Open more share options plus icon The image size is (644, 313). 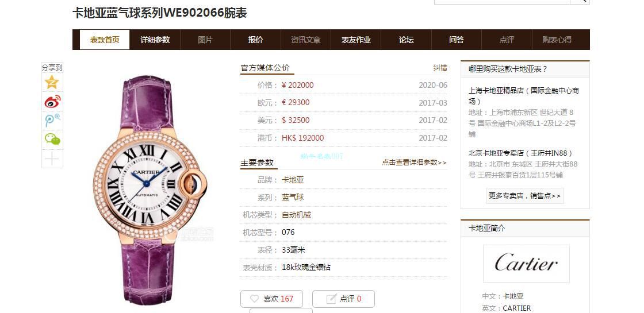point(52,159)
